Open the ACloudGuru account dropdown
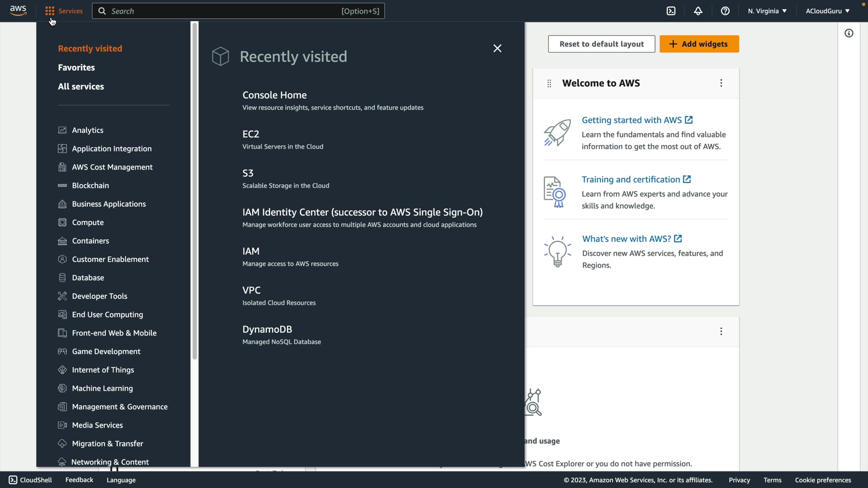Viewport: 868px width, 488px height. [x=827, y=11]
